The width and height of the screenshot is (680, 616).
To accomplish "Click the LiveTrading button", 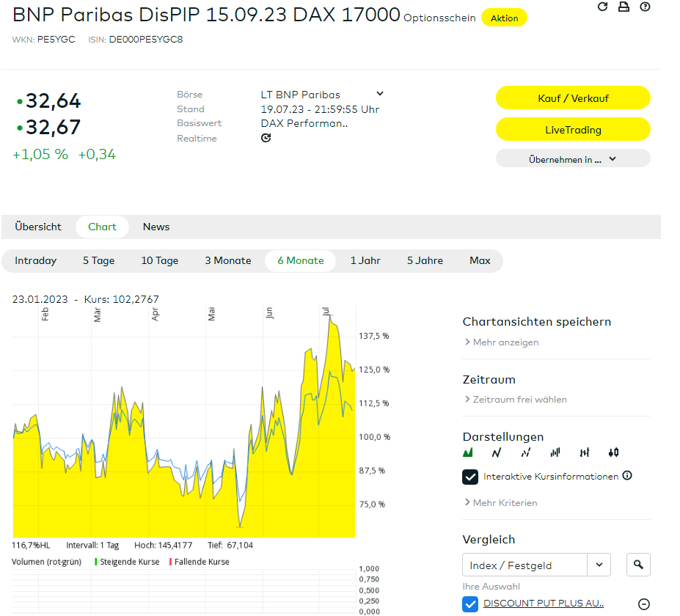I will pyautogui.click(x=573, y=129).
